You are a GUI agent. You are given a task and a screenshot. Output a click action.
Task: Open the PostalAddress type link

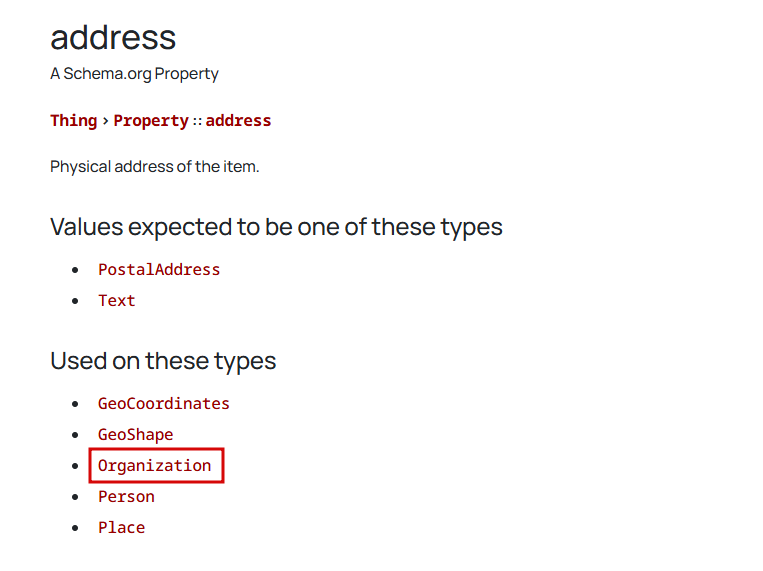tap(159, 270)
